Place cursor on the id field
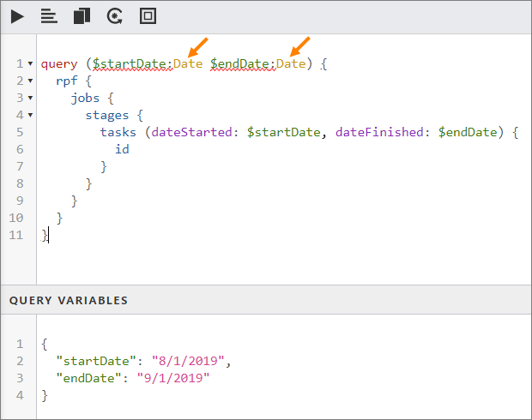The image size is (532, 420). pos(122,149)
